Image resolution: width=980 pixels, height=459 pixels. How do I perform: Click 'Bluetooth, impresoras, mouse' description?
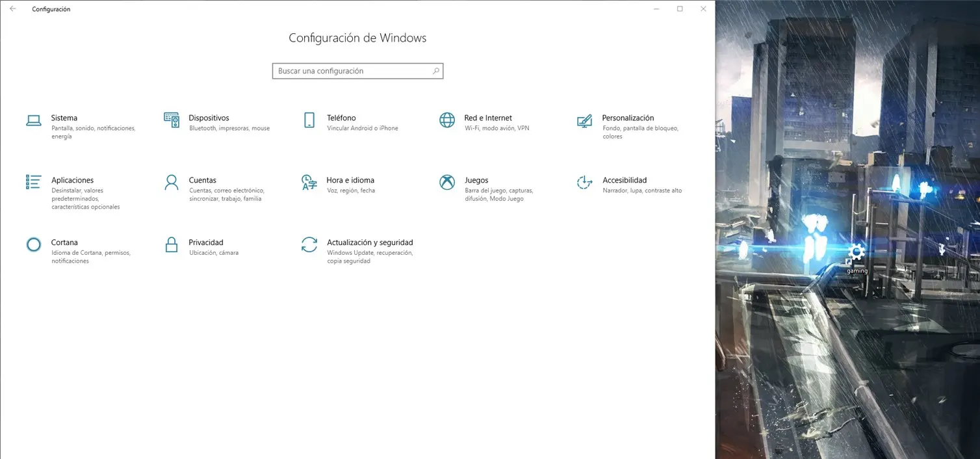[x=229, y=129]
